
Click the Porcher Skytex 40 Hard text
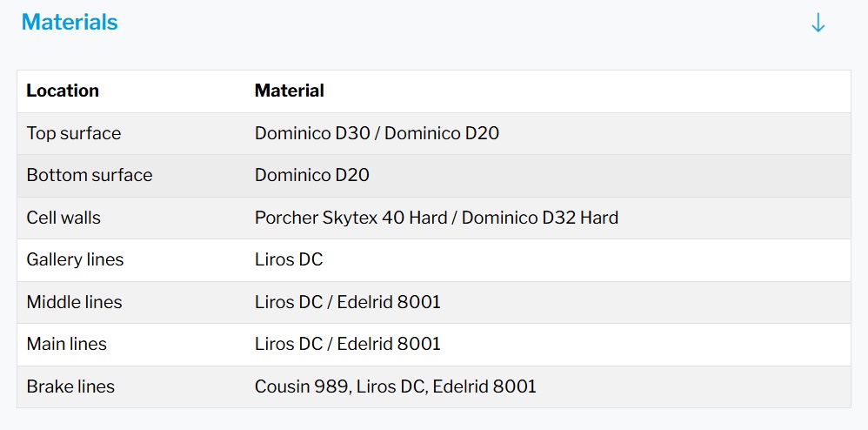[x=351, y=218]
